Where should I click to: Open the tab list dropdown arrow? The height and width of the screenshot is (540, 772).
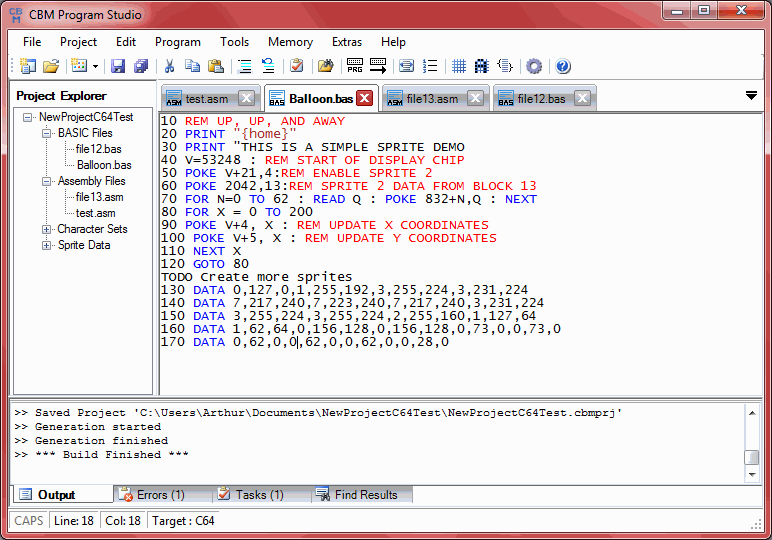point(751,96)
